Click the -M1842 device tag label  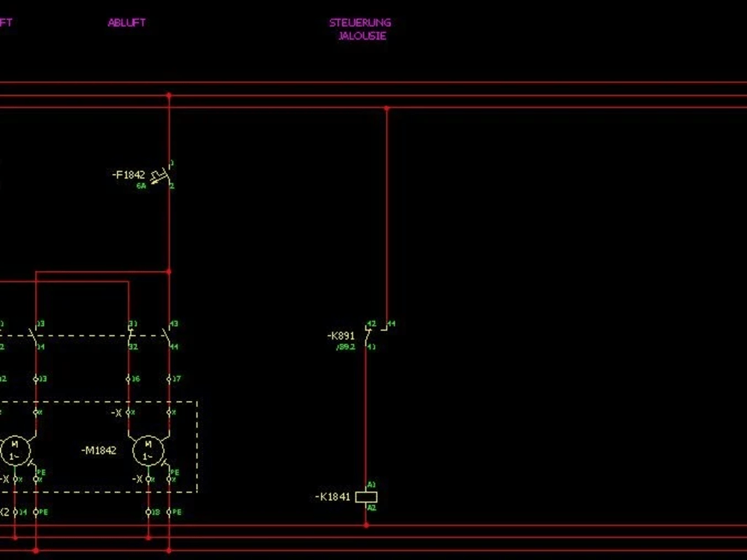click(99, 449)
